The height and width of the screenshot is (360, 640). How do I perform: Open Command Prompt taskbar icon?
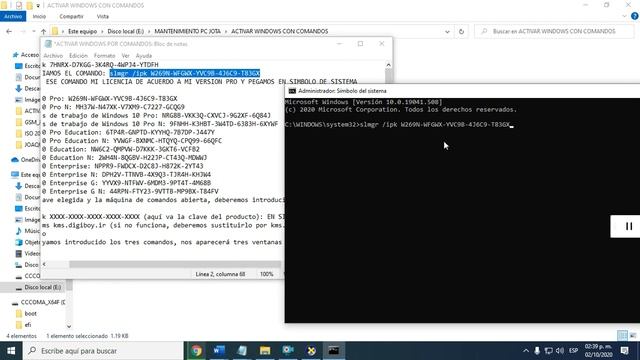[334, 351]
